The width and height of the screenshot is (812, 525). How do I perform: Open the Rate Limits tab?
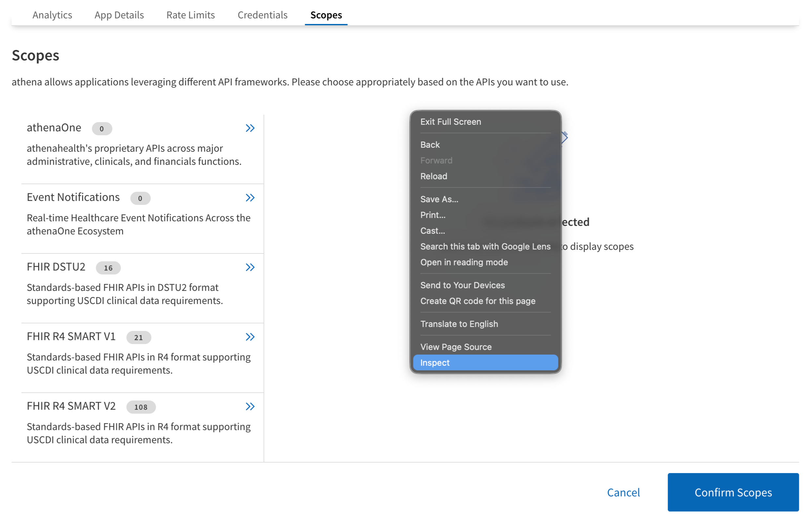coord(190,15)
